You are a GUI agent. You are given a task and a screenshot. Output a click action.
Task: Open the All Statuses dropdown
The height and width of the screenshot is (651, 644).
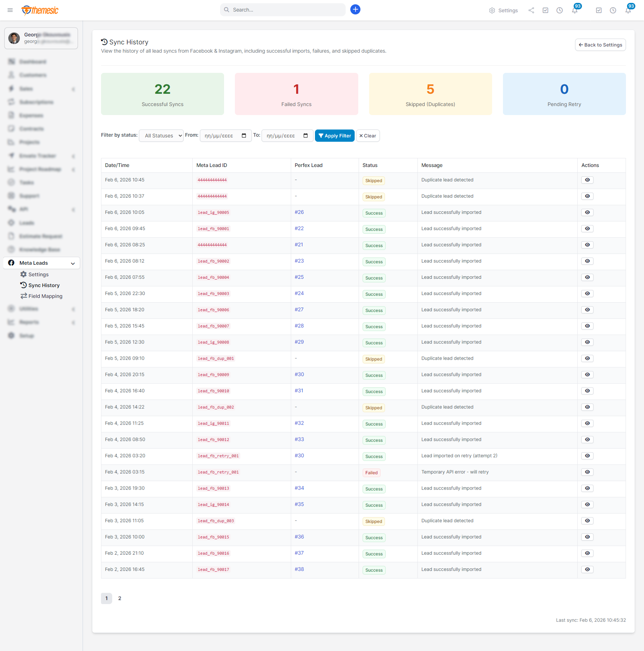pyautogui.click(x=161, y=136)
